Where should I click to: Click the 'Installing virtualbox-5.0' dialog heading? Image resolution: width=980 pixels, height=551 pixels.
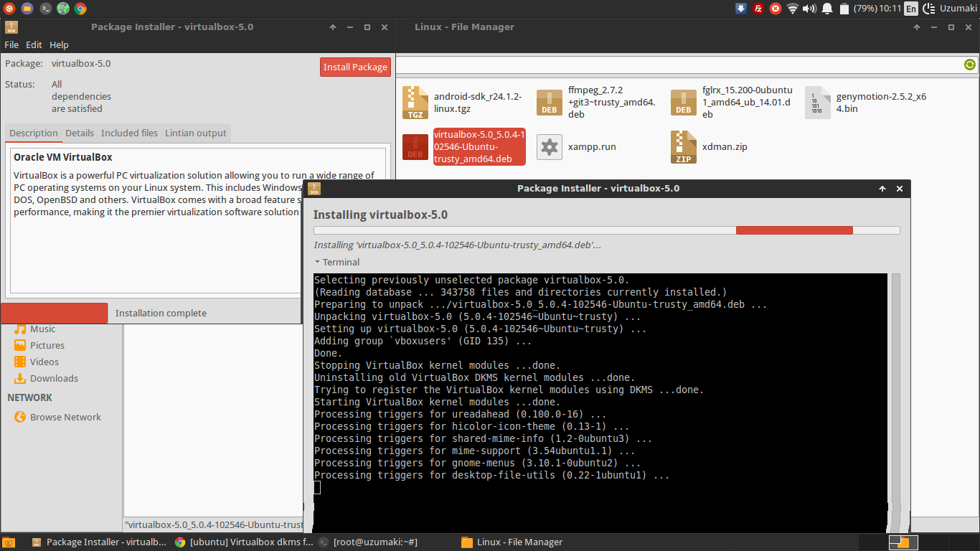pos(380,215)
